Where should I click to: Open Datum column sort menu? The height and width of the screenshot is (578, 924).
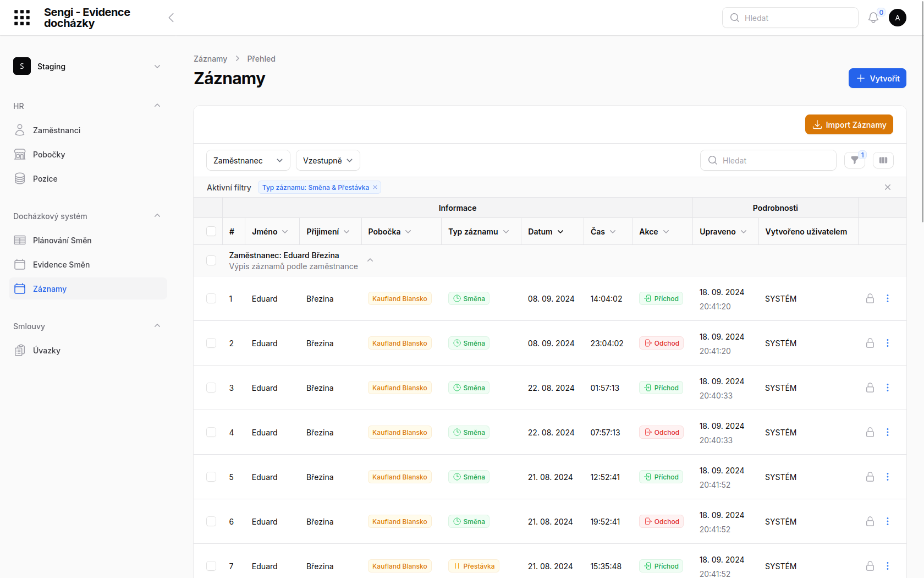(560, 232)
